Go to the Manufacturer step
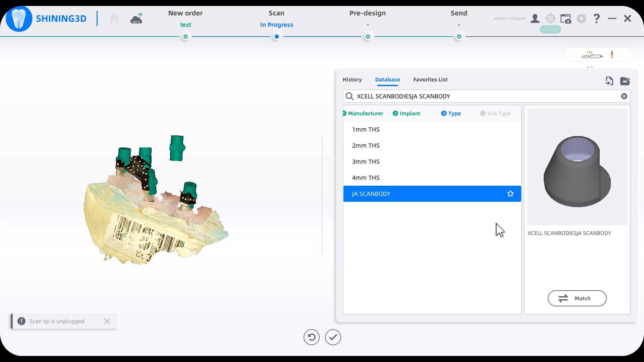The image size is (644, 362). click(363, 113)
